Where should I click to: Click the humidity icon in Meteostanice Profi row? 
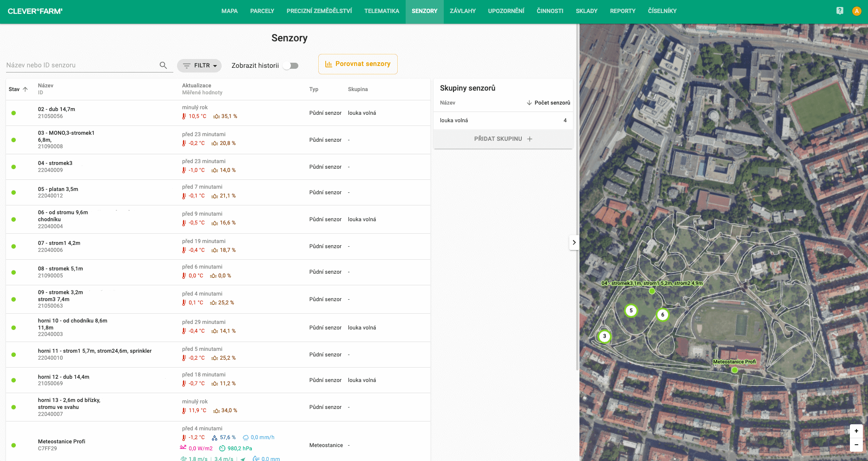[x=215, y=437]
